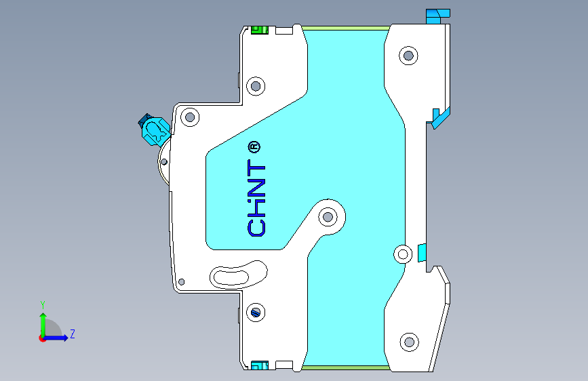588x381 pixels.
Task: Select the green terminal indicator at top
Action: coord(260,30)
